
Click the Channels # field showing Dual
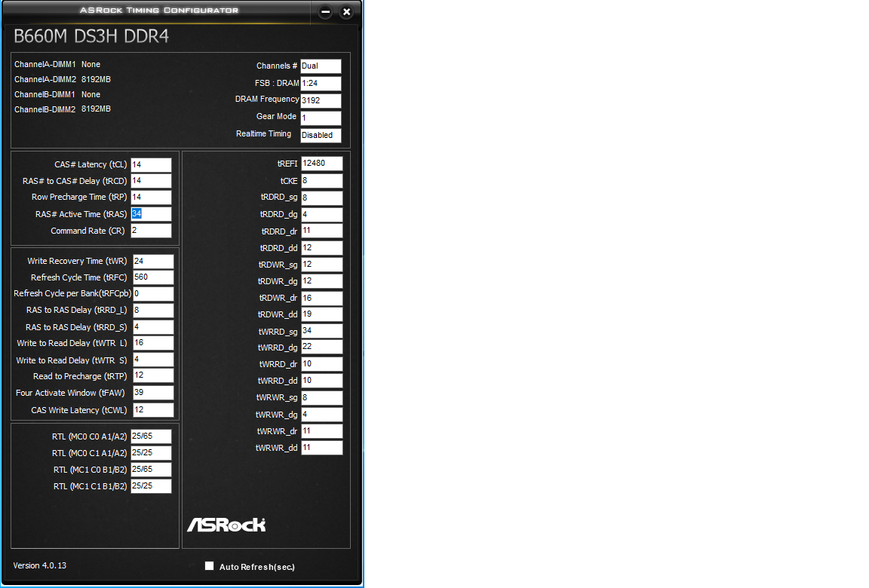pos(321,66)
